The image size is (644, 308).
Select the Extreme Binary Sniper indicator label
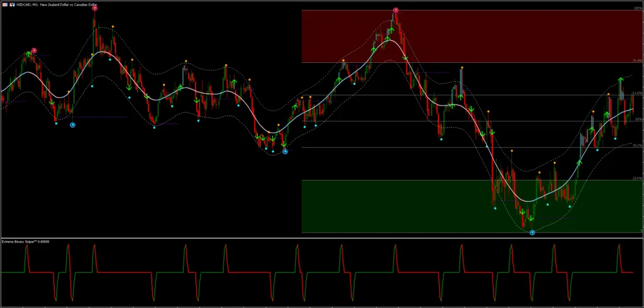25,241
